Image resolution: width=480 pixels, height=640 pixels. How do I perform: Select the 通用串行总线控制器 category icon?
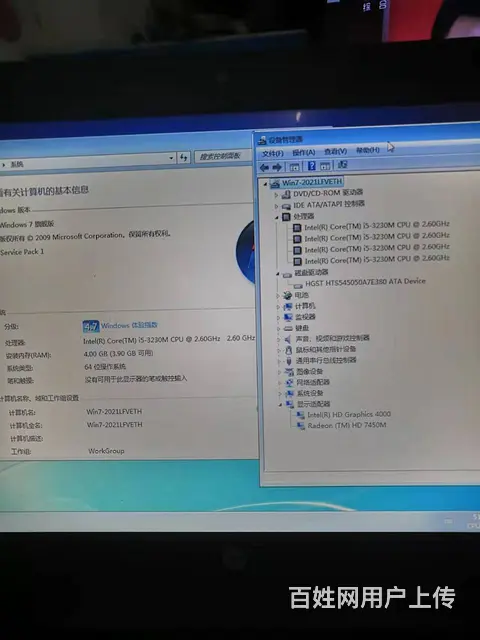point(289,361)
